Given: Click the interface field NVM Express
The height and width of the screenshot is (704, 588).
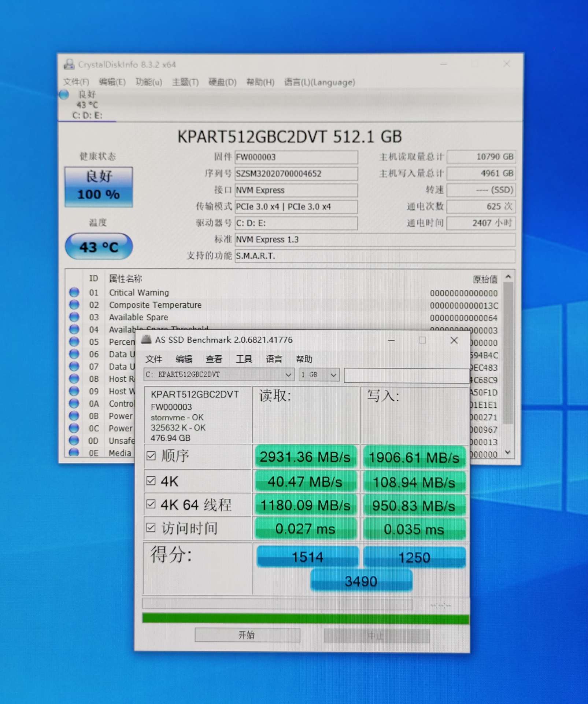Looking at the screenshot, I should [296, 190].
